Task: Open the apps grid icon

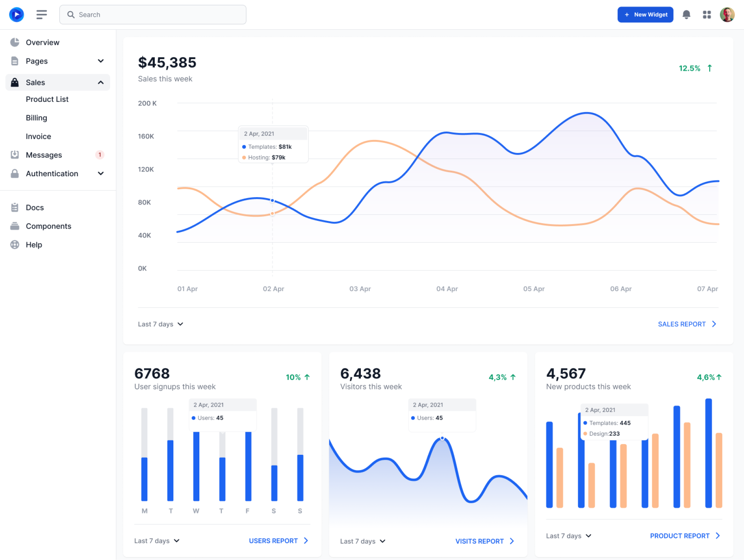Action: [707, 15]
